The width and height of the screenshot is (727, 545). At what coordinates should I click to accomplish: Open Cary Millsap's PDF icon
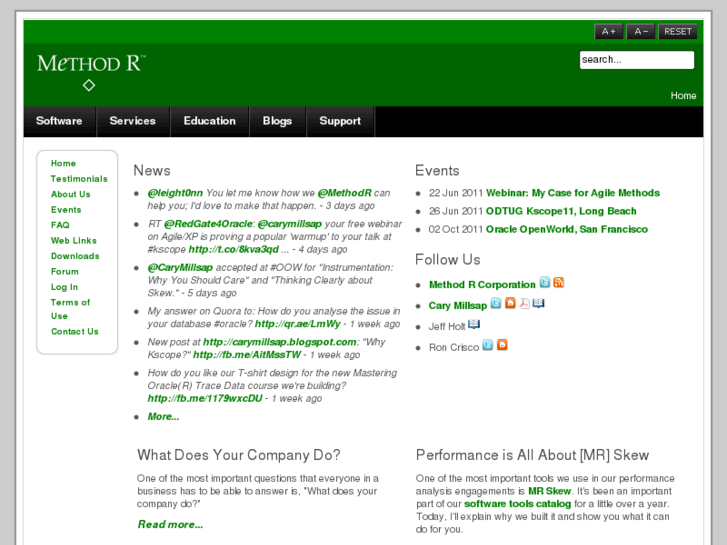click(524, 303)
